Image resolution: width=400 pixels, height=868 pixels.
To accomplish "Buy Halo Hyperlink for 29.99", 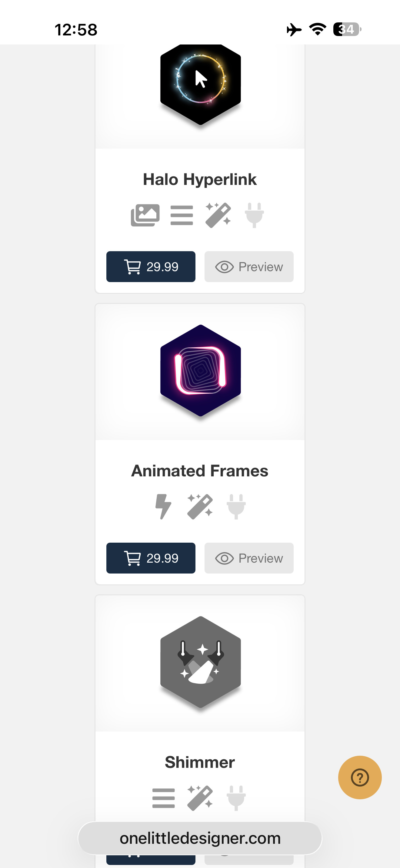I will pos(151,267).
